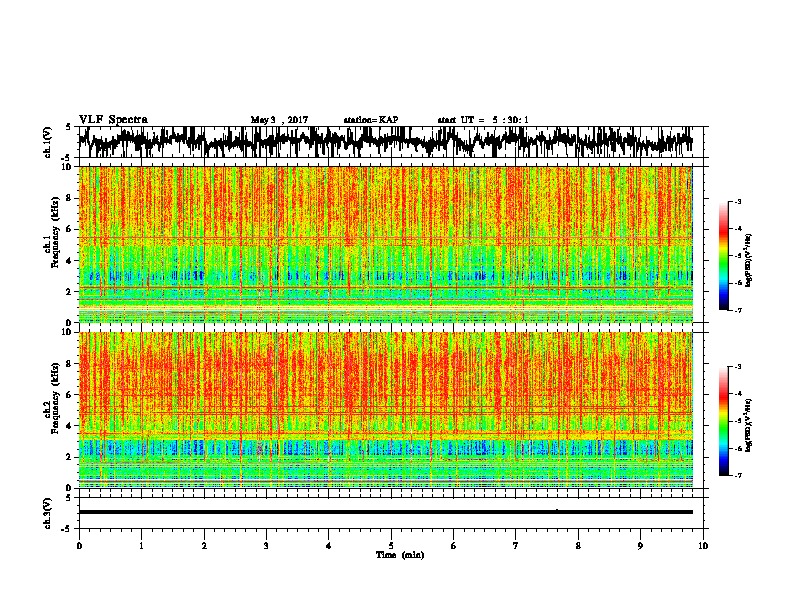Click time axis tick label "5"
792x612 pixels.
coord(391,545)
